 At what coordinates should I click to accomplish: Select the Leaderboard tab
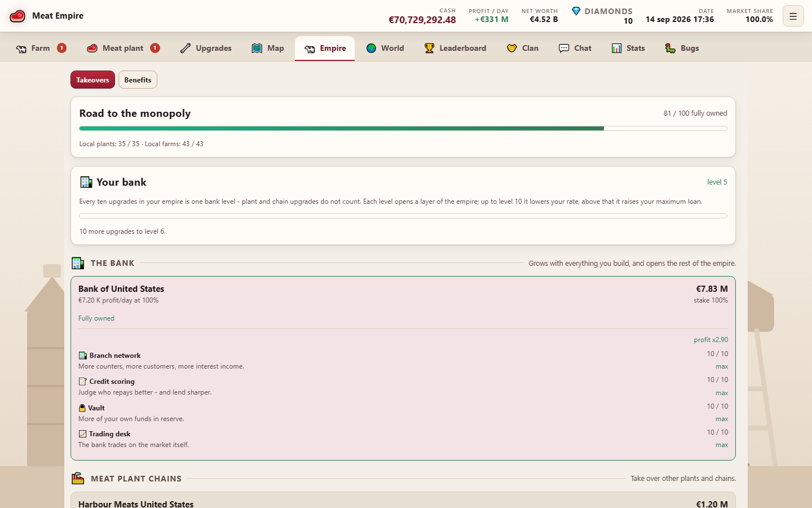click(x=455, y=49)
